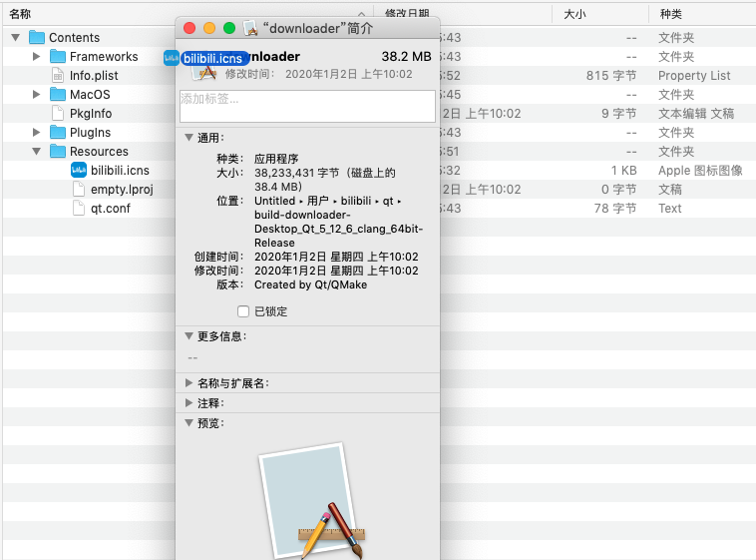Select the qt.conf file name

(111, 209)
